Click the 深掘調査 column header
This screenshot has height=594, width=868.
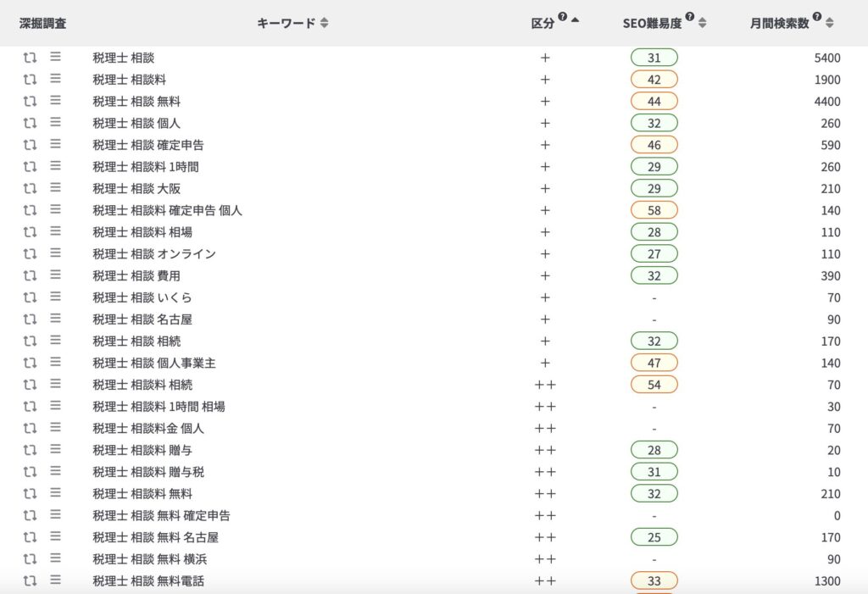click(x=42, y=24)
